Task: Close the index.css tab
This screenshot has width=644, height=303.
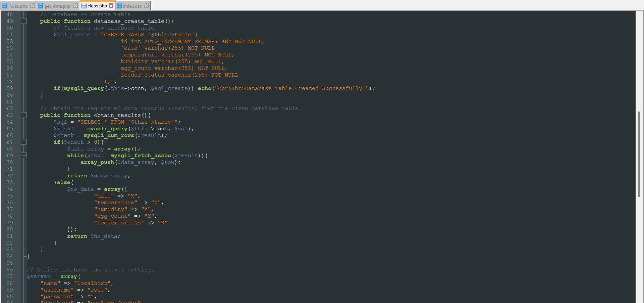Action: [x=147, y=6]
